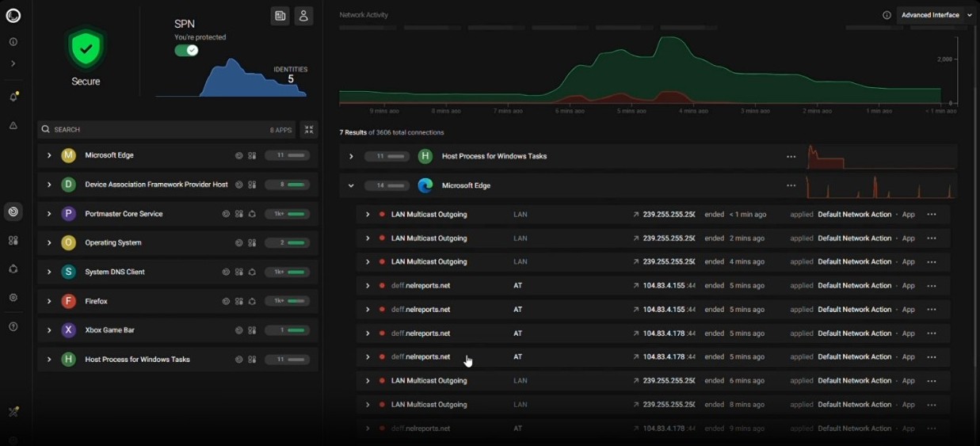The height and width of the screenshot is (446, 980).
Task: Open three-dot menu for Host Process results group
Action: point(791,156)
